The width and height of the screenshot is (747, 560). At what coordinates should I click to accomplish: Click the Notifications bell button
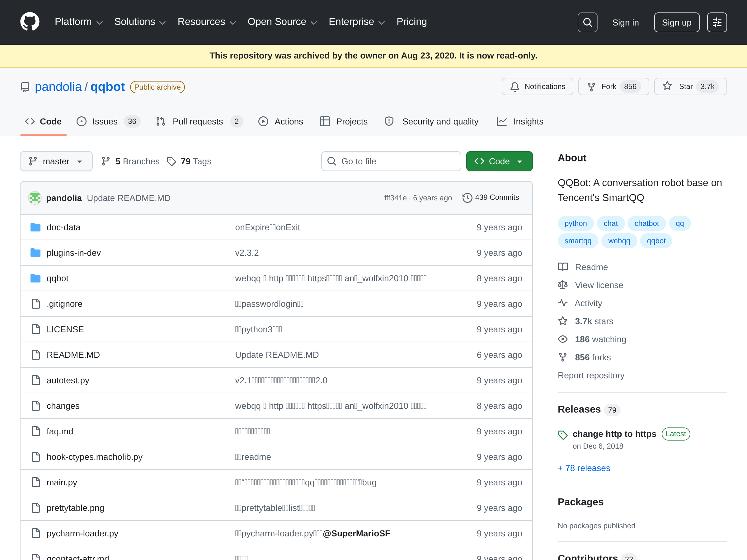coord(537,87)
